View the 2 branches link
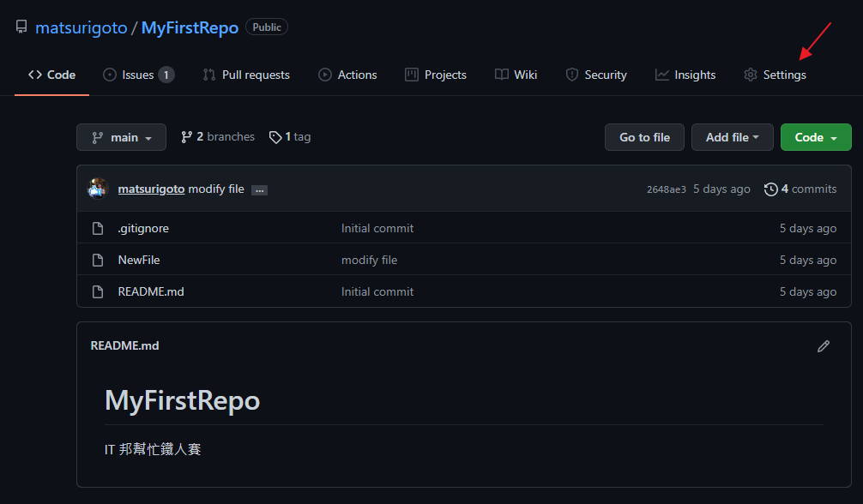The width and height of the screenshot is (863, 504). tap(218, 137)
